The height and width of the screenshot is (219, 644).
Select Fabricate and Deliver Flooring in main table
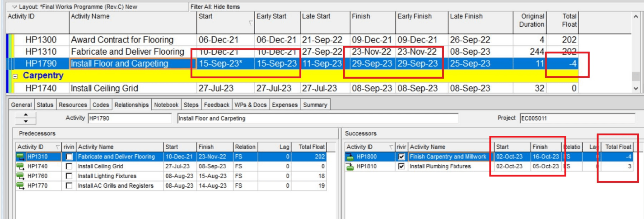[127, 52]
